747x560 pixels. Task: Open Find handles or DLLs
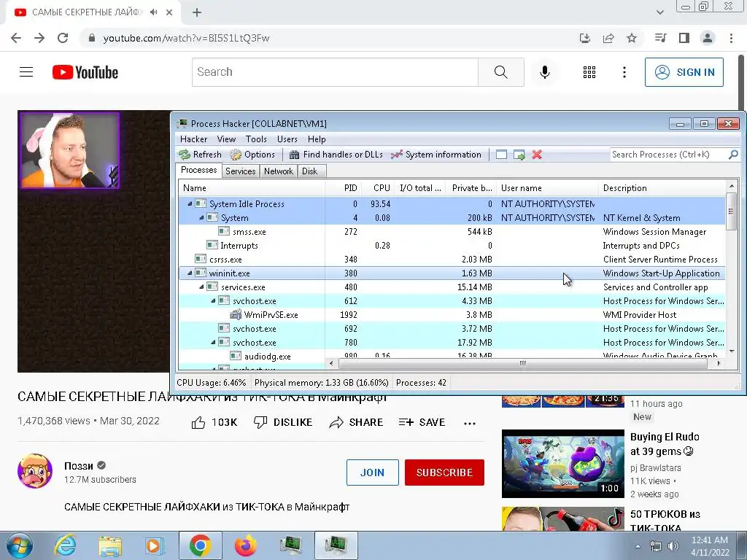coord(336,155)
